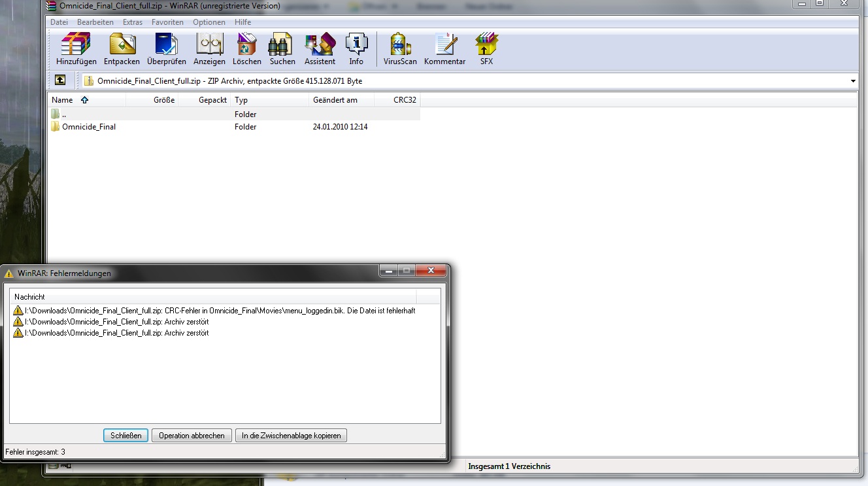Run the Überprüfen archive test
Screen dimensions: 868x486
(x=166, y=49)
